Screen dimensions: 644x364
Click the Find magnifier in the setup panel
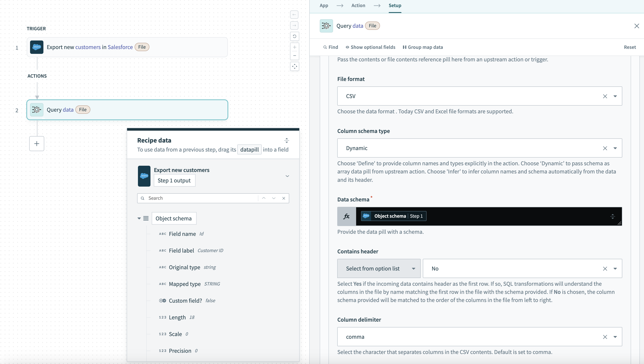(326, 47)
